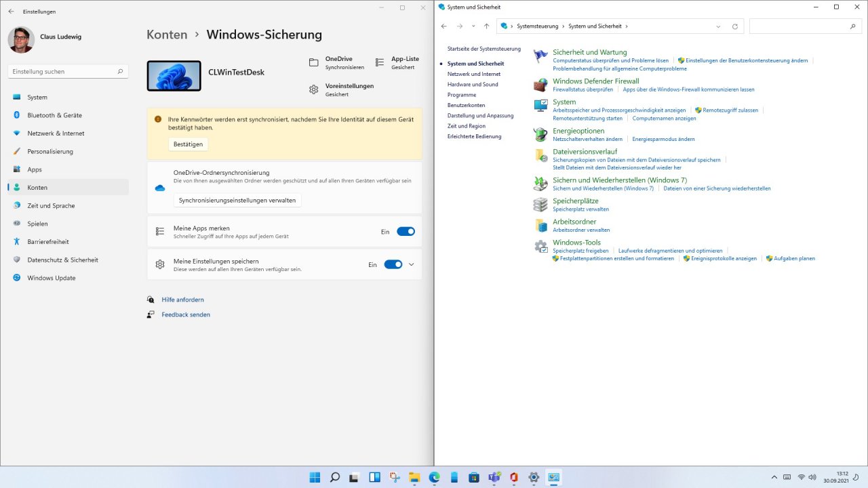Toggle the Meine Apps merken switch
Screen dimensions: 868x488
coord(406,231)
